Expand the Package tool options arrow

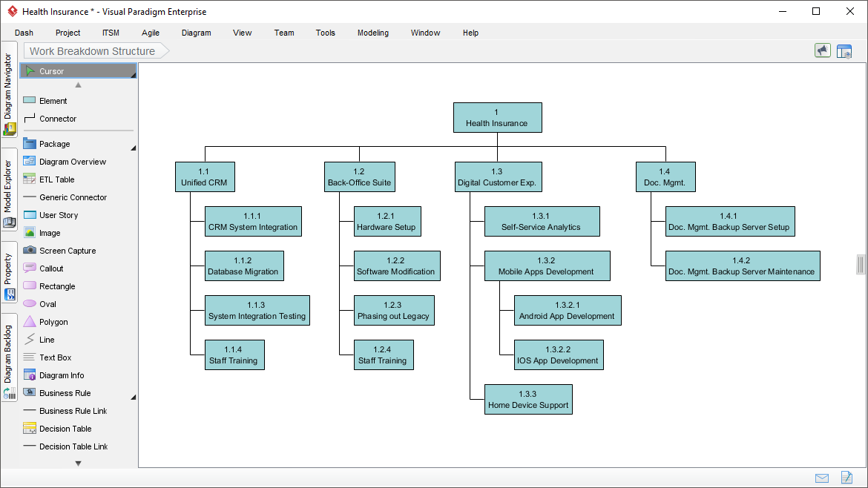pyautogui.click(x=134, y=148)
